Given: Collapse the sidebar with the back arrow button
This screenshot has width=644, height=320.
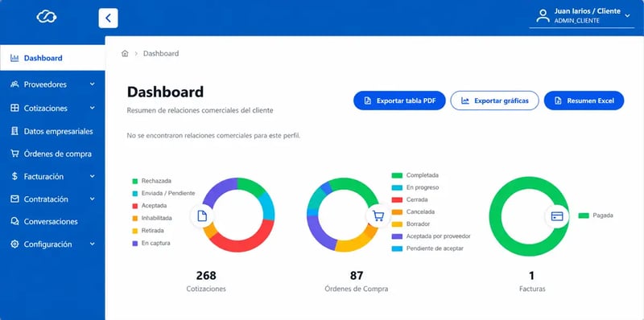Looking at the screenshot, I should pos(108,18).
